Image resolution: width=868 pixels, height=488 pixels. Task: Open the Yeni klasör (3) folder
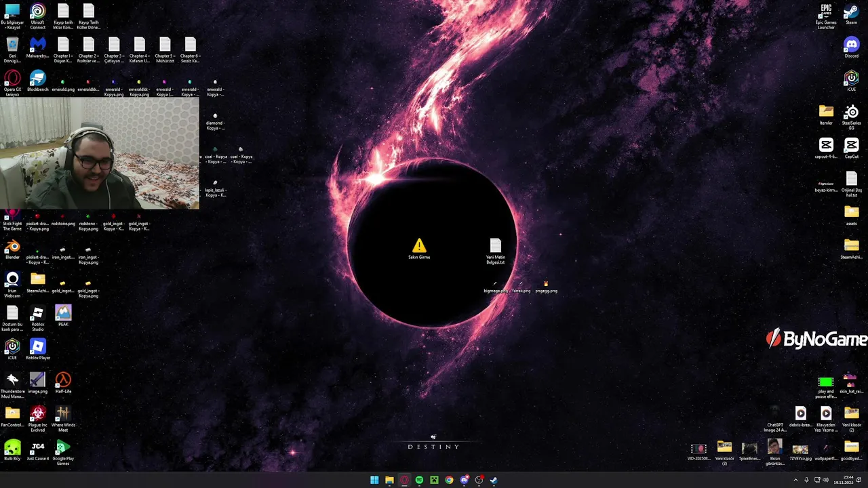pos(724,452)
